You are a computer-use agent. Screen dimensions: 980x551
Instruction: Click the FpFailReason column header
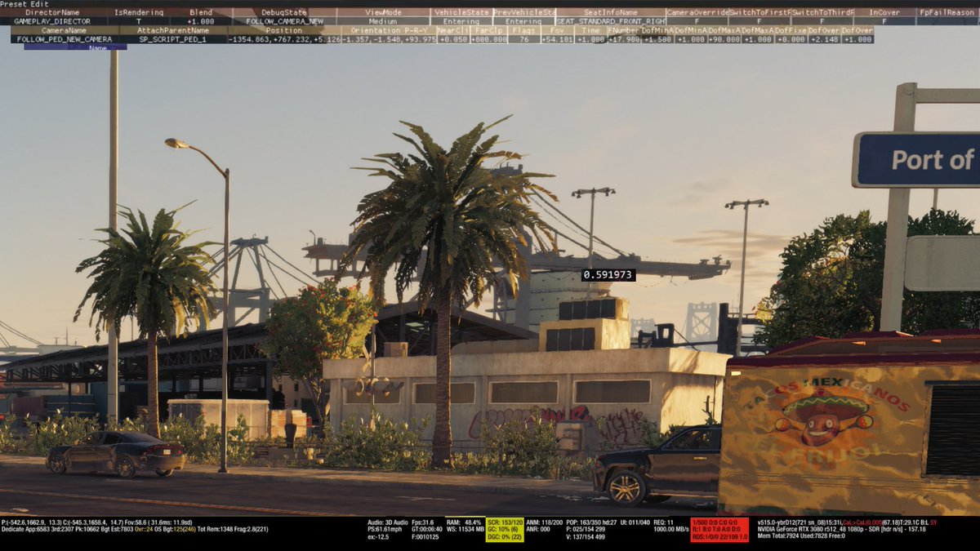pos(947,13)
